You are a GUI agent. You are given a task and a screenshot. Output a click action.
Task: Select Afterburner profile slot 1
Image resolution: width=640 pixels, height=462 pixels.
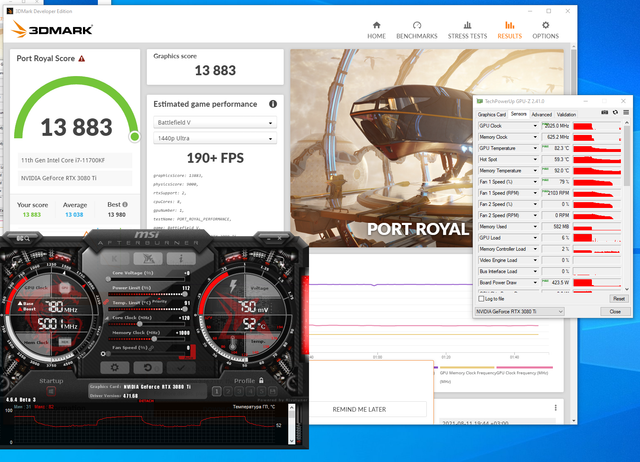point(217,392)
